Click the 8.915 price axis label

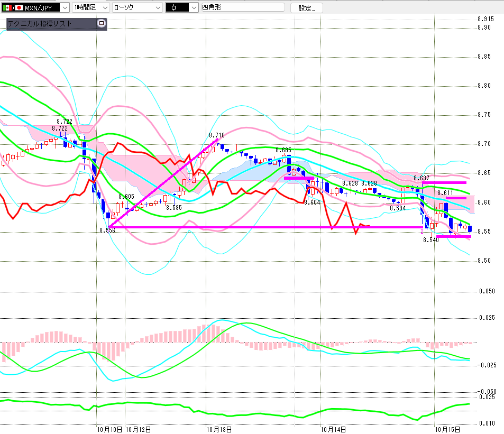coord(485,19)
